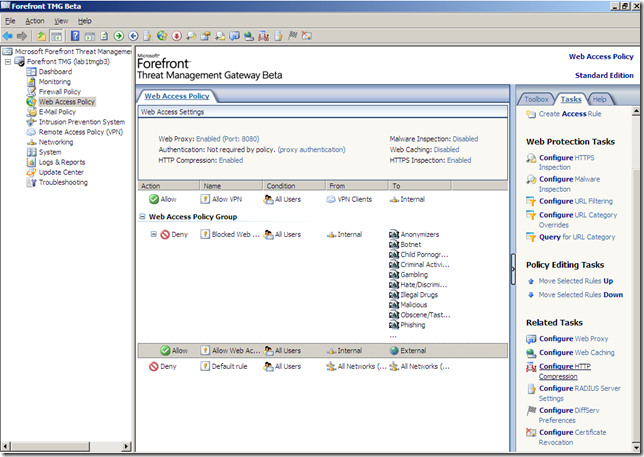Open the File menu
This screenshot has height=457, width=644.
click(x=10, y=21)
